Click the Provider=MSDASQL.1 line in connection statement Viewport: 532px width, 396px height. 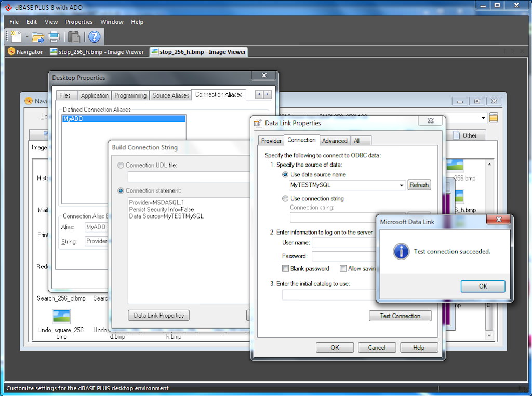pos(156,202)
